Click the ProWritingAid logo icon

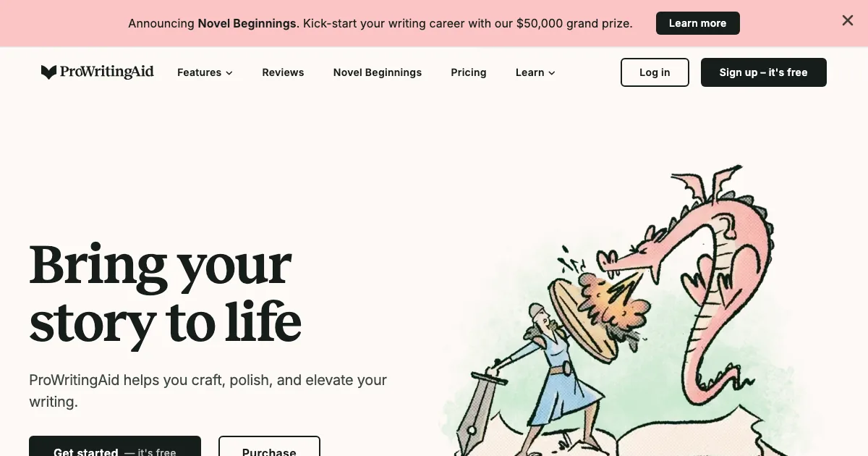tap(48, 72)
